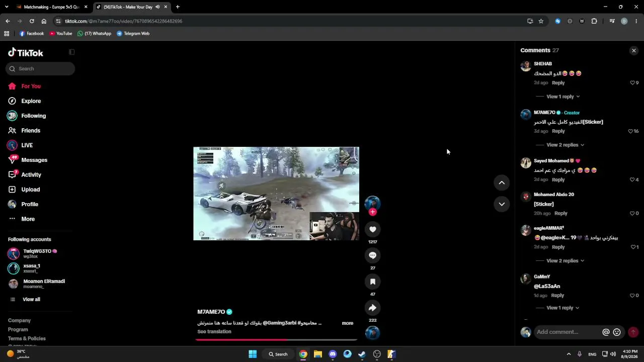The image size is (644, 362).
Task: Like the video with the heart icon
Action: (x=372, y=229)
